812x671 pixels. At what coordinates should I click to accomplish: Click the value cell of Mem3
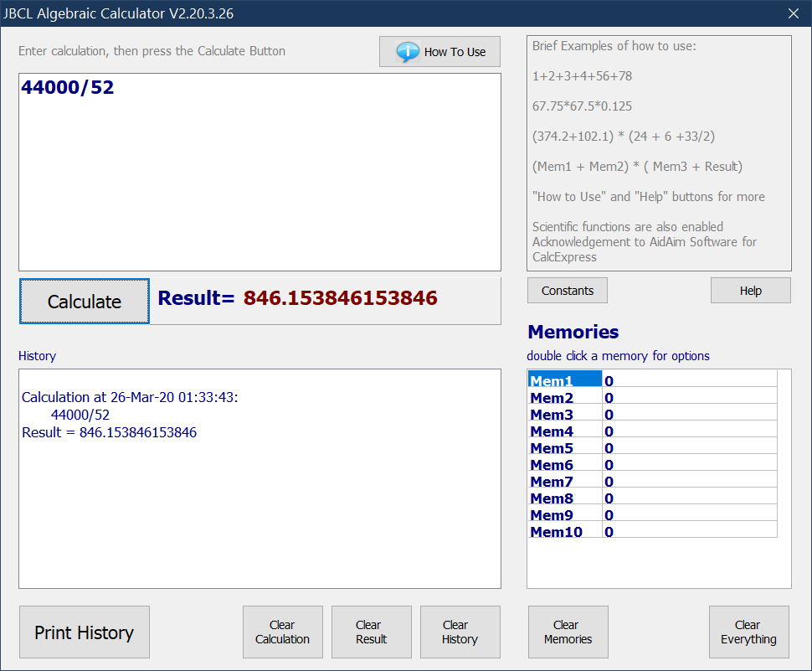pyautogui.click(x=689, y=415)
